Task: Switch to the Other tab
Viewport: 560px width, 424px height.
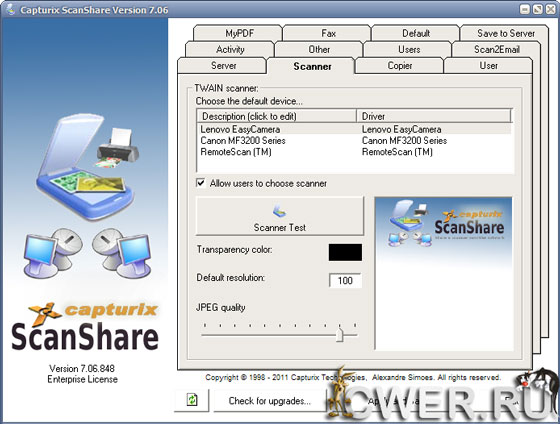Action: coord(319,49)
